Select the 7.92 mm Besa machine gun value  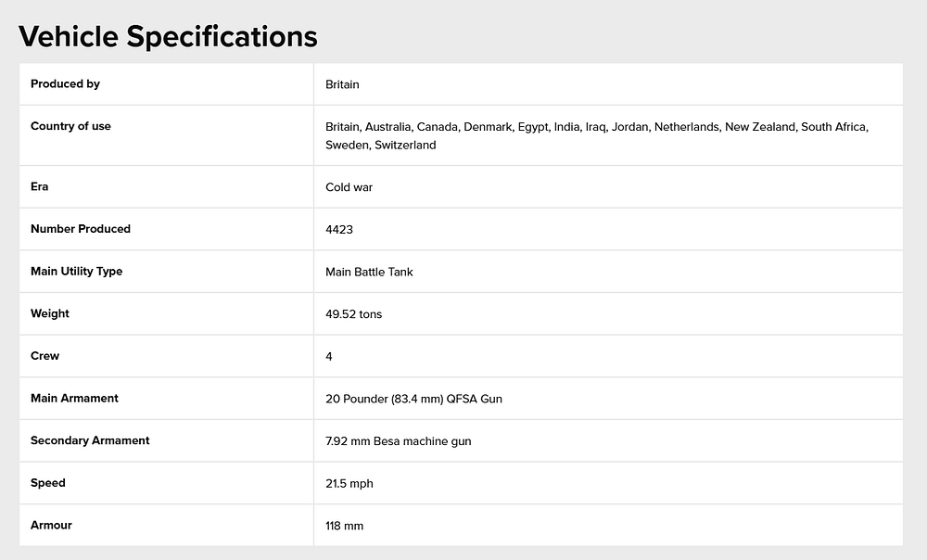[399, 441]
